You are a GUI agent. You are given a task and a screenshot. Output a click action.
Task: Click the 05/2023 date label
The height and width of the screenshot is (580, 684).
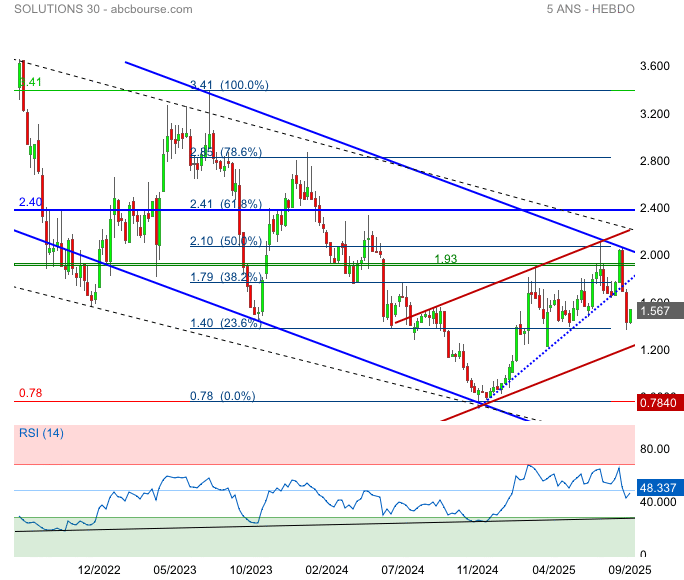pos(175,570)
